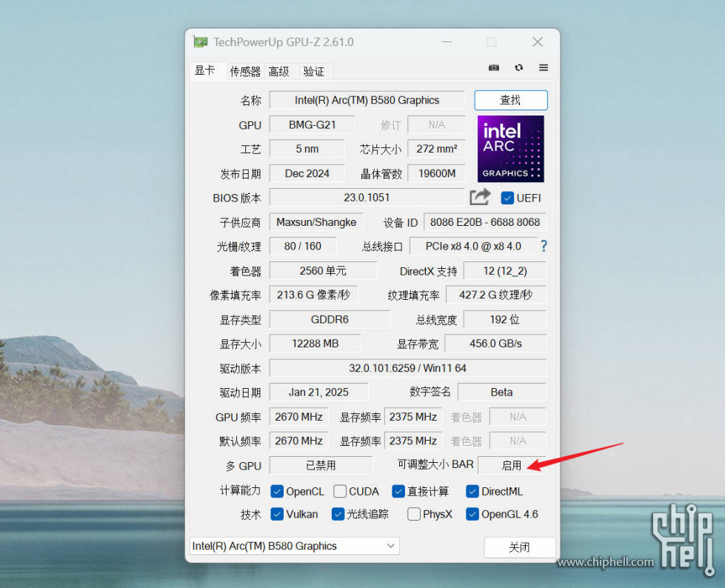Open the GPU selection dropdown
The height and width of the screenshot is (588, 725).
tap(295, 546)
